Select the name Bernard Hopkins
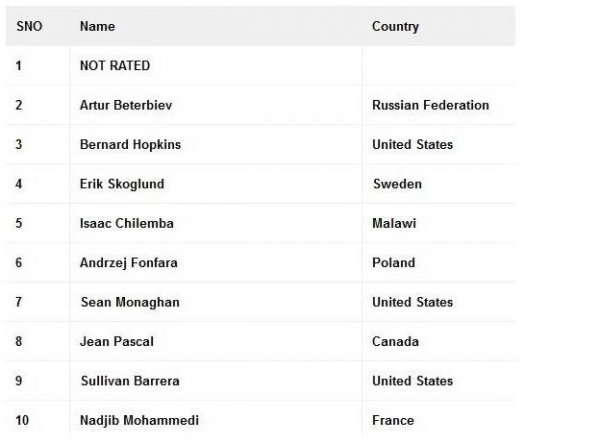Viewport: 600px width, 444px height. tap(130, 144)
